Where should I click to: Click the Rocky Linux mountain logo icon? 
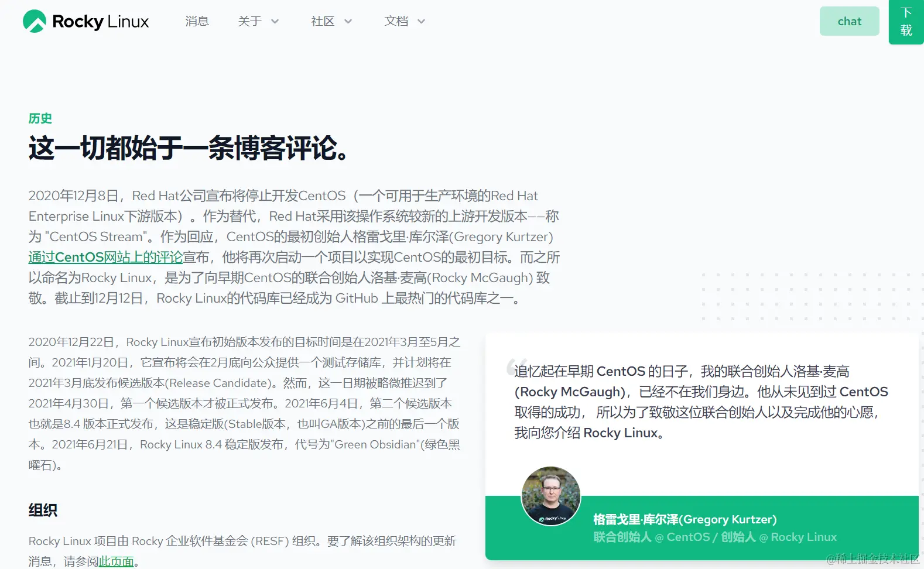(x=35, y=21)
